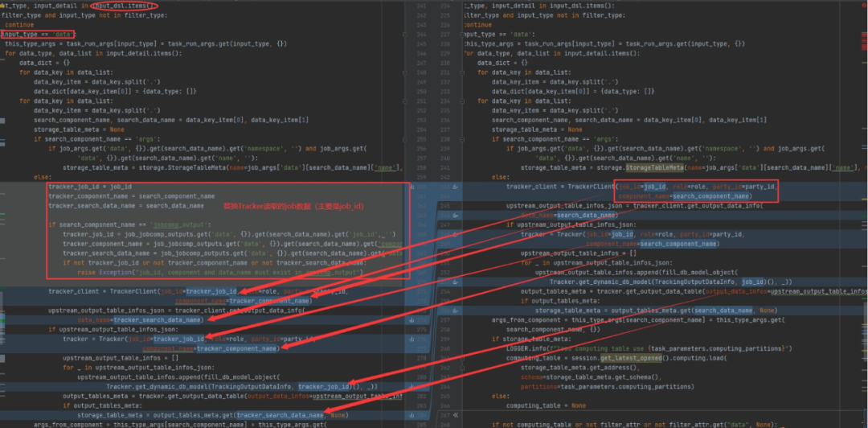Collapse the left-pane code block at line 244

(406, 35)
